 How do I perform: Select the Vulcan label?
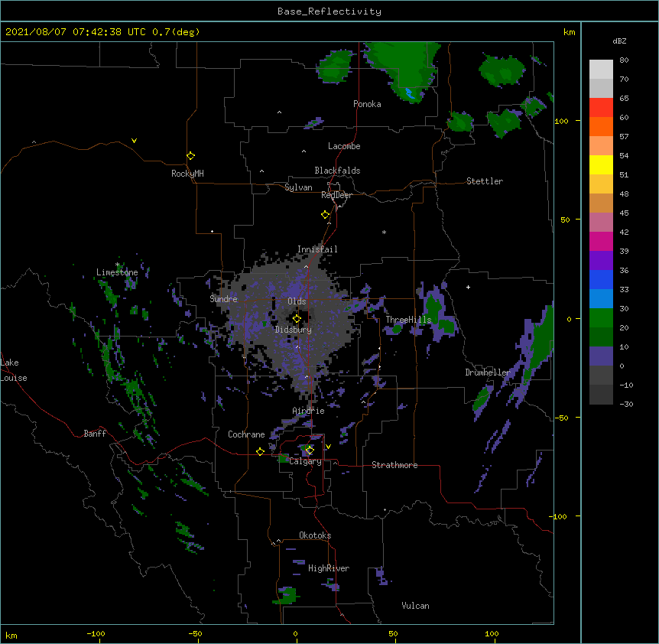415,606
